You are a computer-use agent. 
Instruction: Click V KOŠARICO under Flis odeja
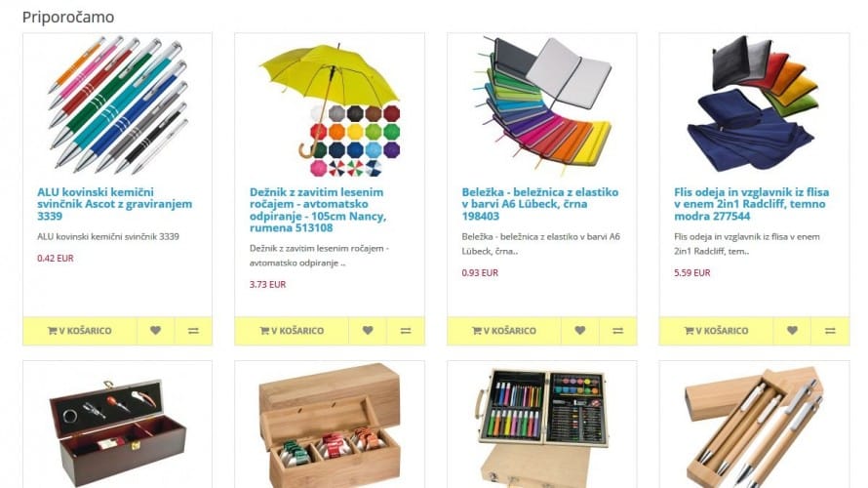tap(716, 331)
